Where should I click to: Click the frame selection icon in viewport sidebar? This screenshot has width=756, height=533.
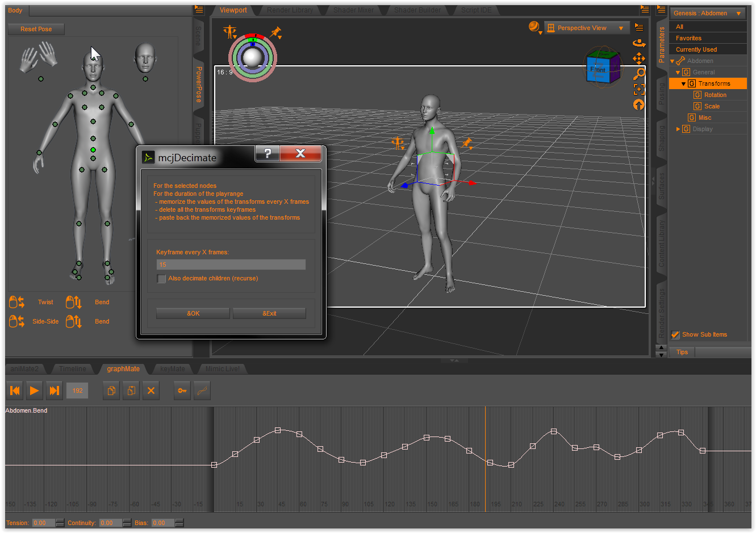click(x=639, y=89)
